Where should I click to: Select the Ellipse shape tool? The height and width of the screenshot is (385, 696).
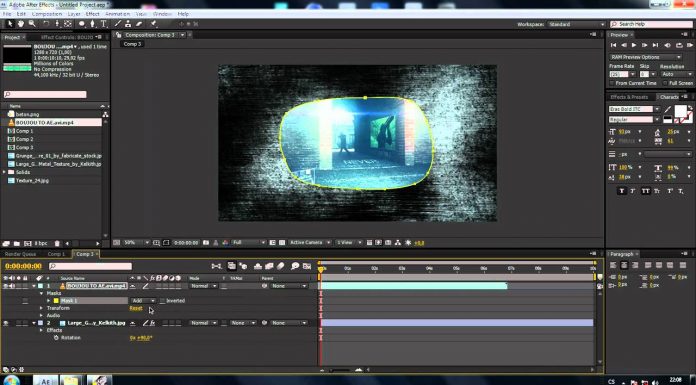point(82,24)
